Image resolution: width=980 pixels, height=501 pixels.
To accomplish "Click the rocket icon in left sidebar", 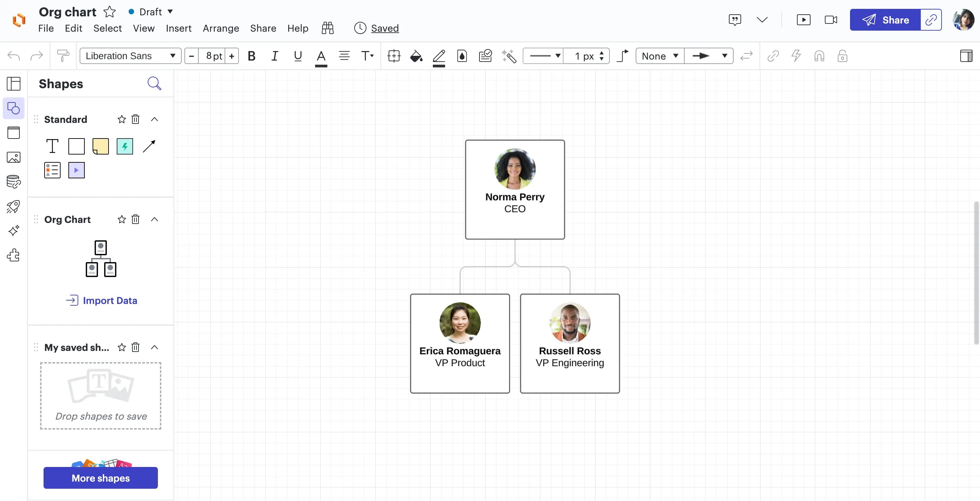I will (13, 206).
